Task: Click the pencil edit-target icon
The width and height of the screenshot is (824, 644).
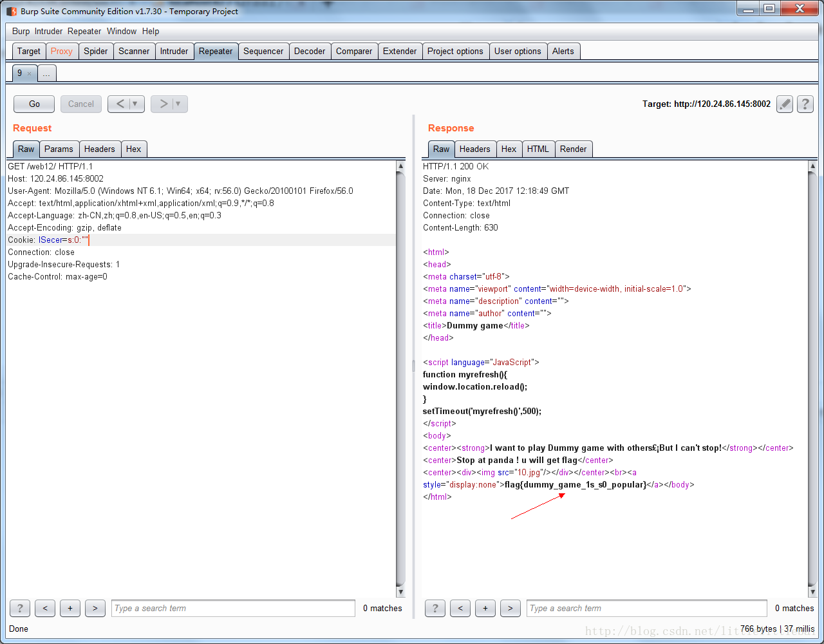Action: click(x=784, y=104)
